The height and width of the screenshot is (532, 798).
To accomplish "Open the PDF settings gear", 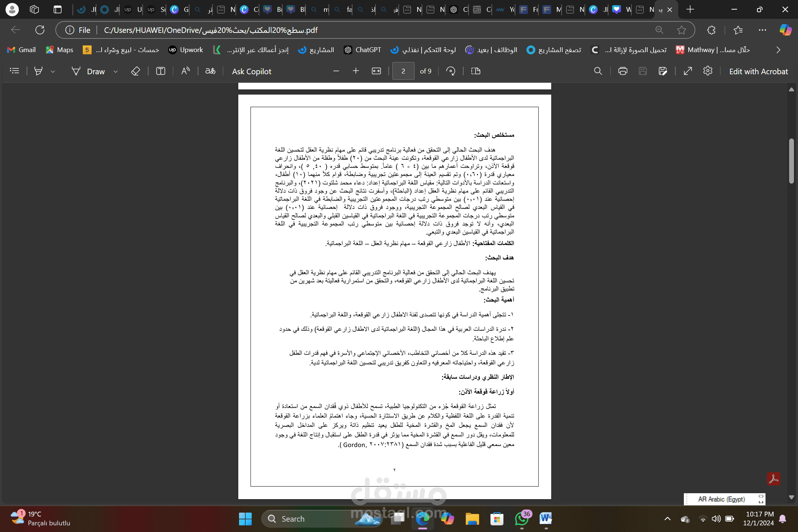I will tap(707, 71).
